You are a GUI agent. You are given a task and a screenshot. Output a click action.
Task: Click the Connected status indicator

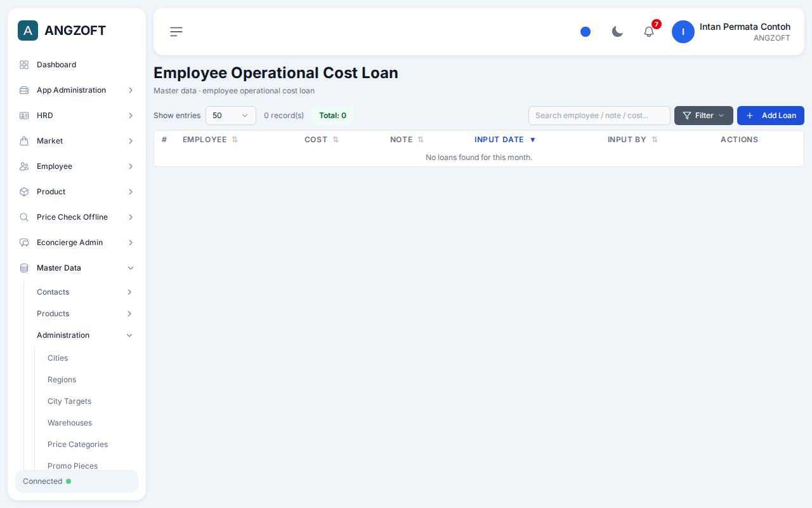click(x=77, y=481)
